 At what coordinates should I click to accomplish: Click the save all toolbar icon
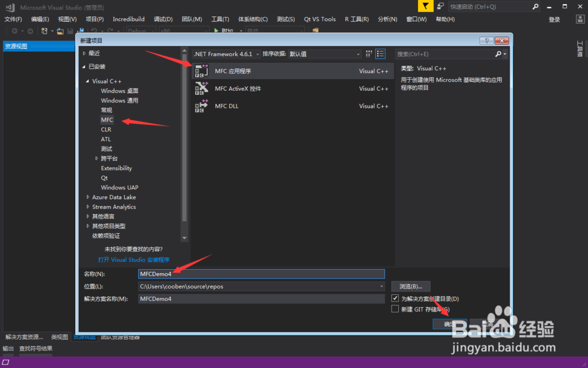(x=80, y=31)
